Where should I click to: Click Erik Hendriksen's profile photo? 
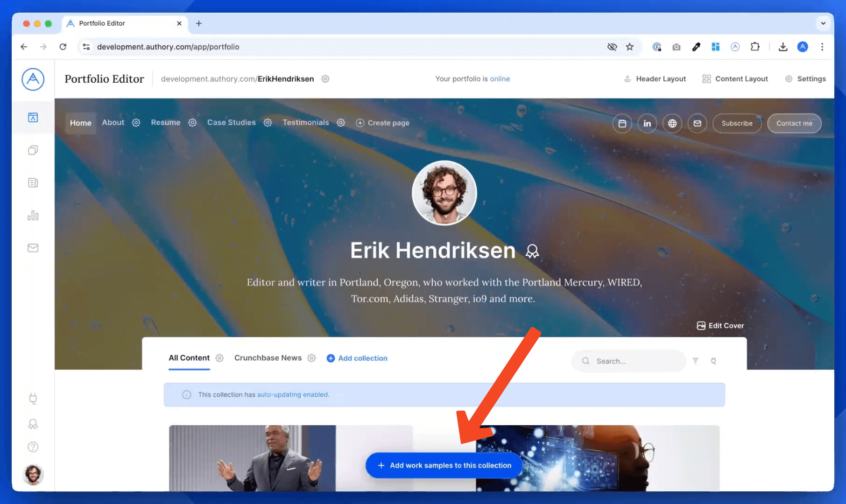(444, 193)
